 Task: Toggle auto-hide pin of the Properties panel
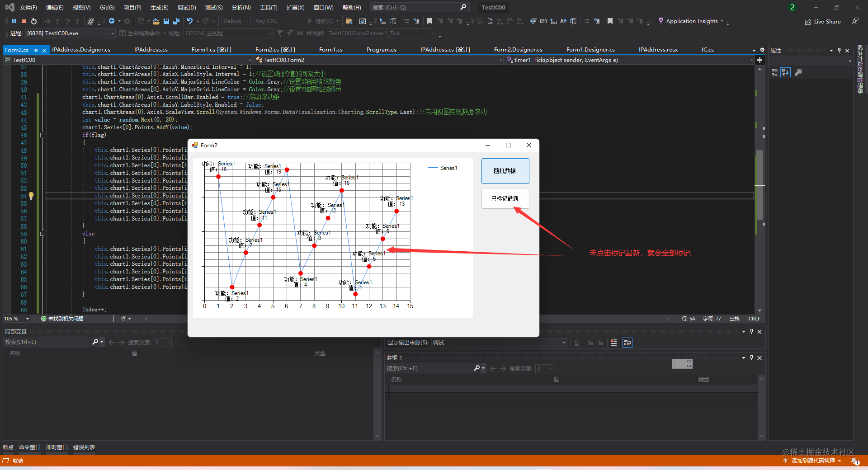pos(839,50)
